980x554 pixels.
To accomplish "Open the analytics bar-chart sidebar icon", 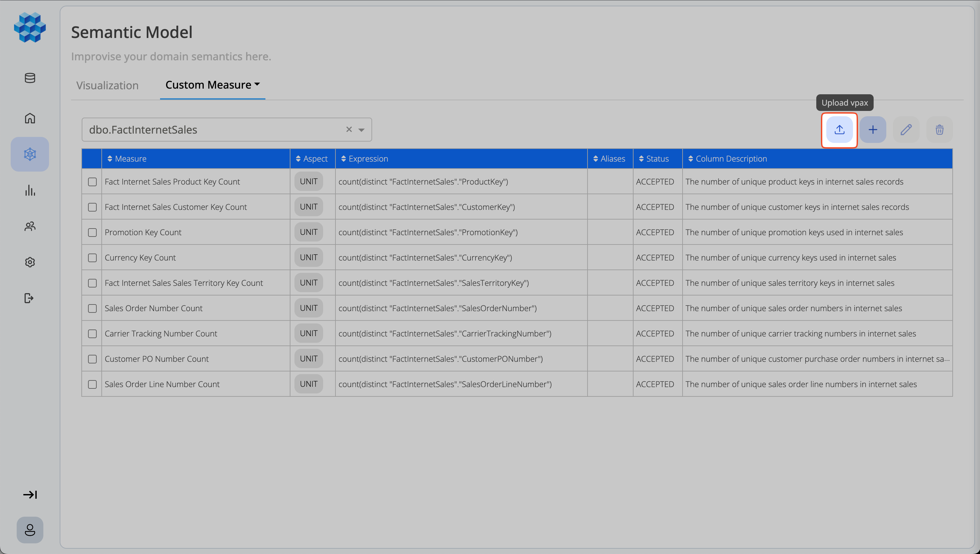I will [x=30, y=191].
